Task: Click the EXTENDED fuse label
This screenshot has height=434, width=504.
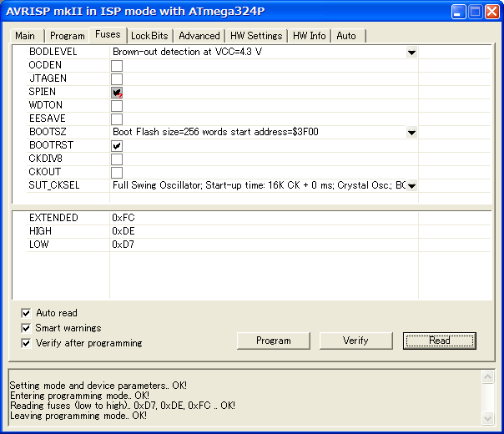Action: [53, 218]
